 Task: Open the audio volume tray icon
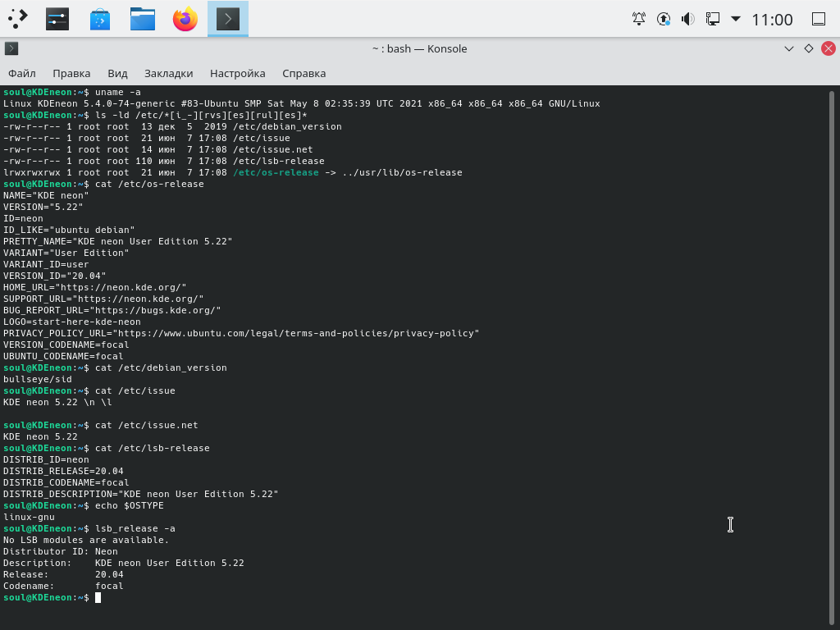688,19
